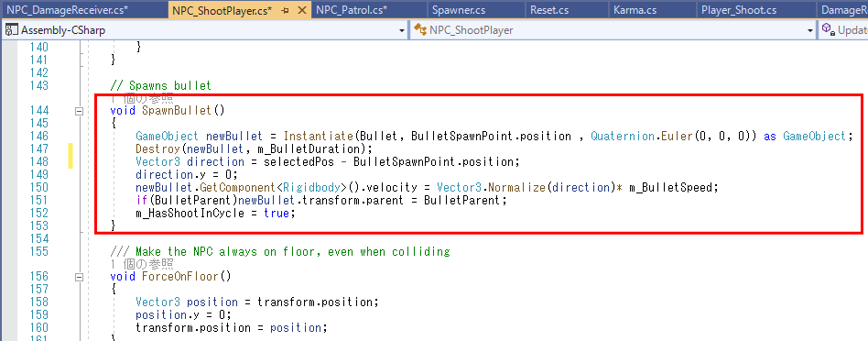868x341 pixels.
Task: Open the Spawner.cs tab
Action: coord(459,10)
